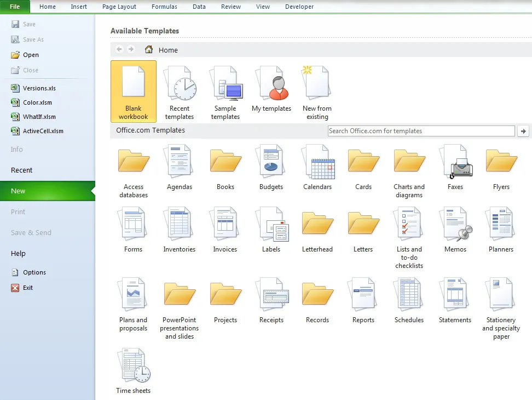Open recent file WhatIf.xlsm
The height and width of the screenshot is (400, 532).
pos(39,117)
